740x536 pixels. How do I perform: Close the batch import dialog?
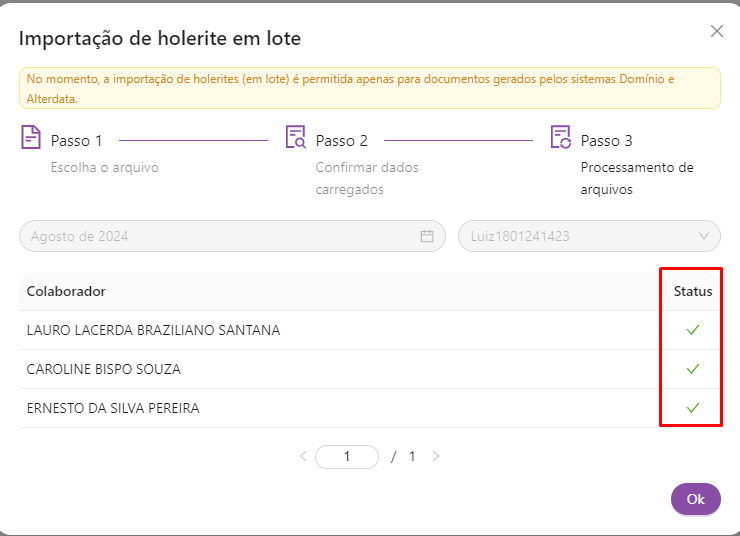pos(716,31)
